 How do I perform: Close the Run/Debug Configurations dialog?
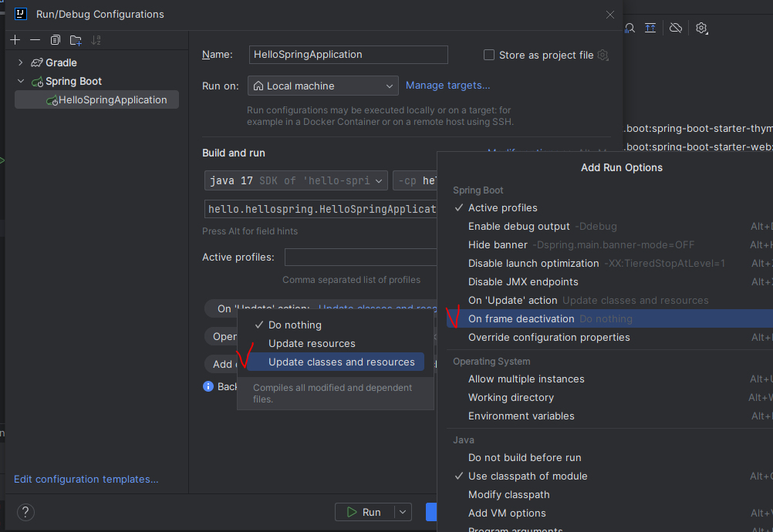tap(609, 15)
